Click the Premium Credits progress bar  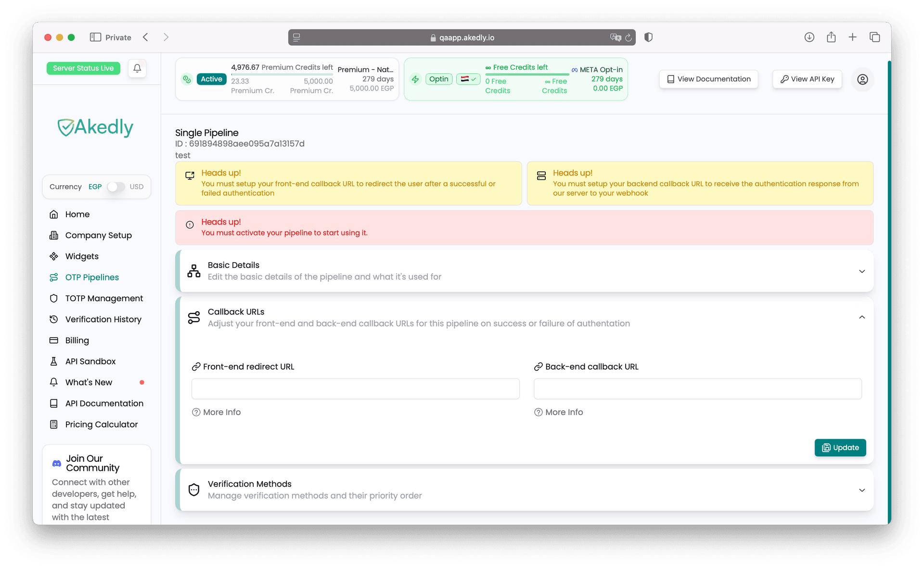pos(282,76)
